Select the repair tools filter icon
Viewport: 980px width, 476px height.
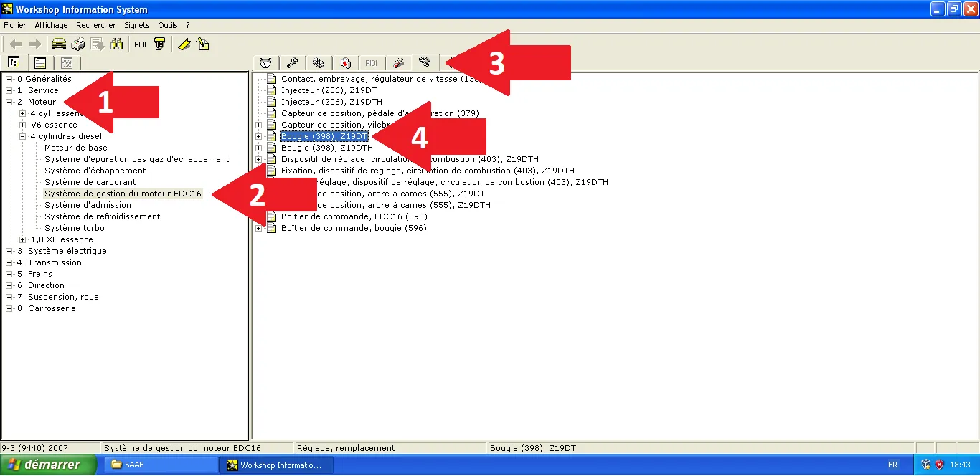point(425,63)
